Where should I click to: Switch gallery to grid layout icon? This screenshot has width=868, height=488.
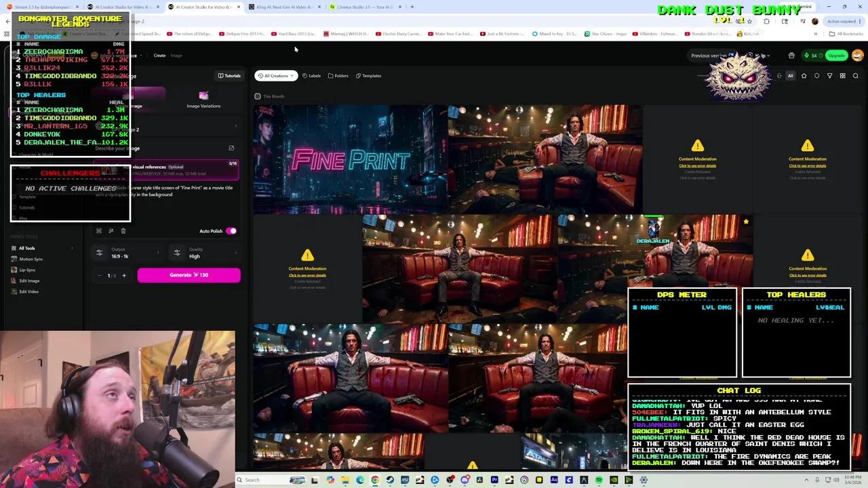point(842,76)
